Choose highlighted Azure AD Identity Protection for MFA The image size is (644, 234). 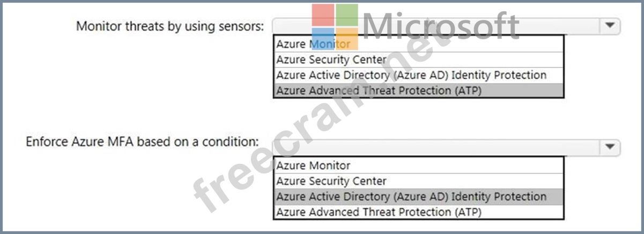[418, 197]
